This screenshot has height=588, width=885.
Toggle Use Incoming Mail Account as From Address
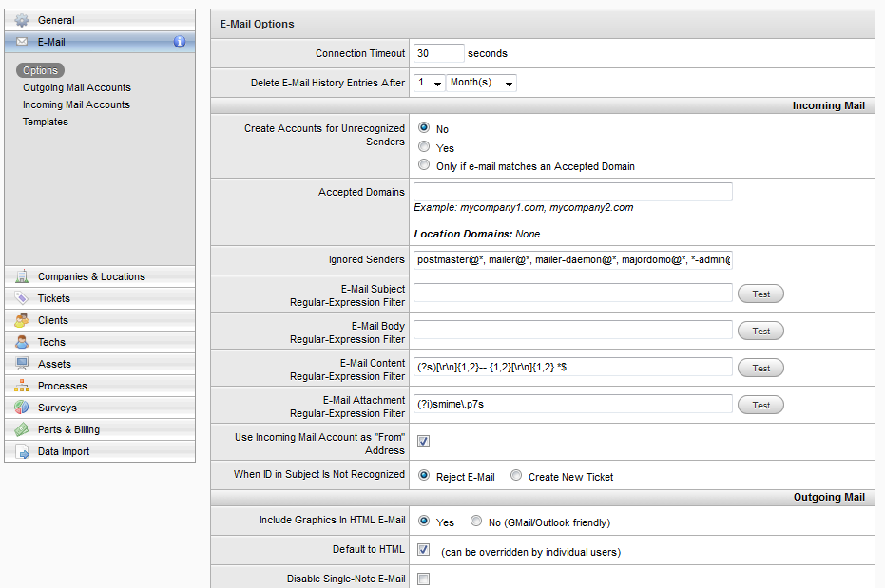(423, 442)
